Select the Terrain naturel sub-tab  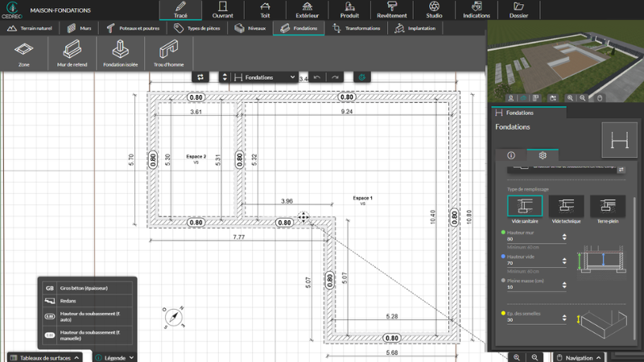30,28
